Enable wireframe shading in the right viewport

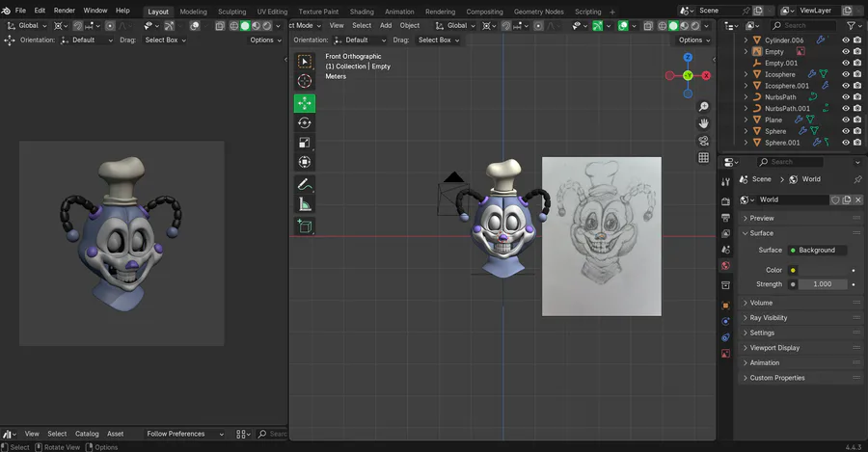[662, 25]
